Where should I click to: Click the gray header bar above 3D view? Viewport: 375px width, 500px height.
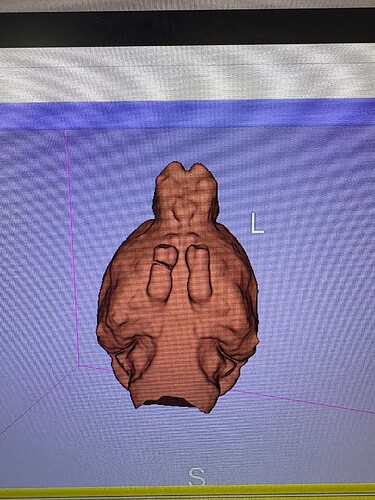(x=187, y=74)
